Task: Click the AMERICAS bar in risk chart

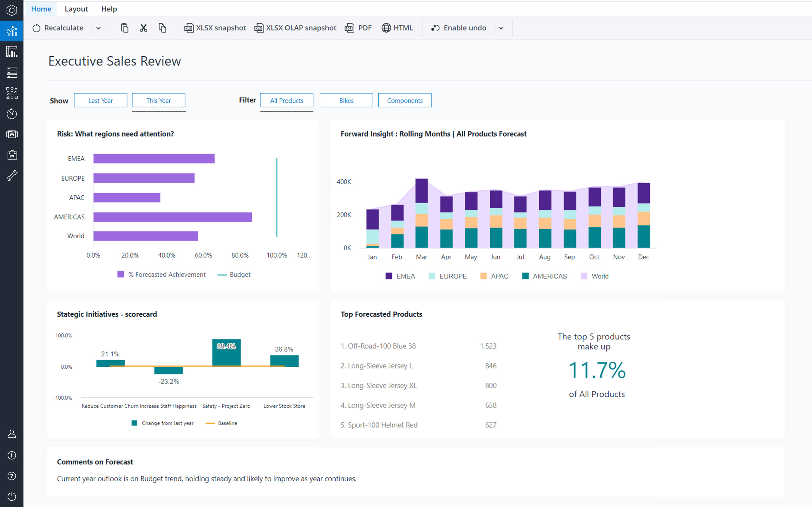Action: click(173, 217)
